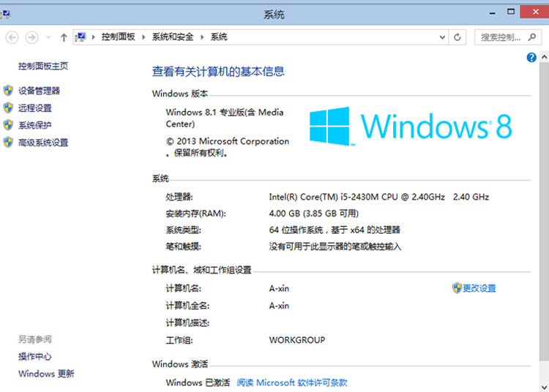The height and width of the screenshot is (392, 549).
Task: Click the shield icon beside 系统保护
Action: pyautogui.click(x=8, y=125)
